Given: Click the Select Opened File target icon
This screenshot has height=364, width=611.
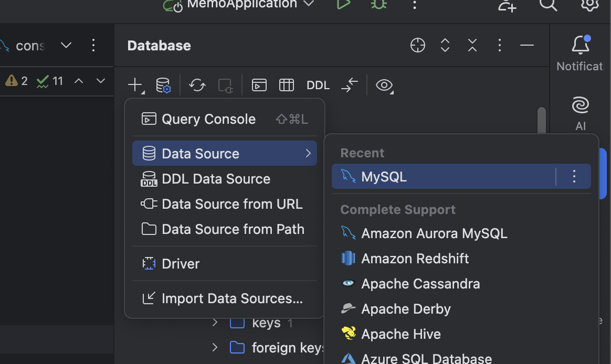Looking at the screenshot, I should tap(418, 46).
